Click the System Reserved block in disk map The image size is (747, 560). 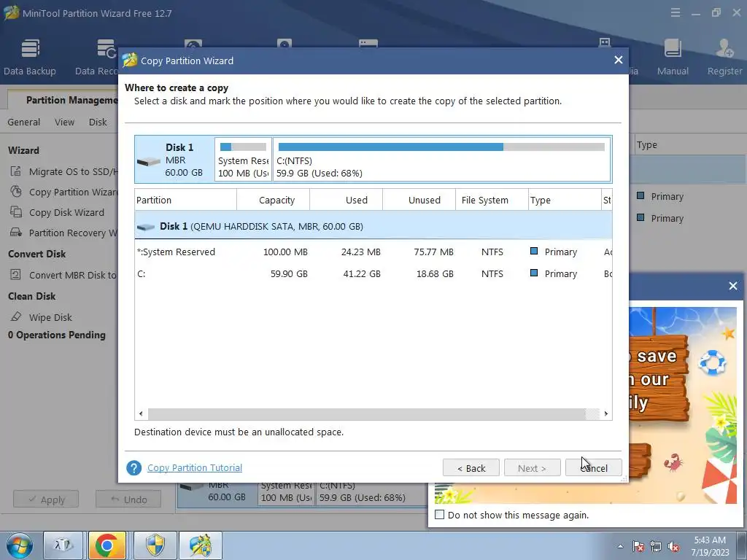(244, 160)
